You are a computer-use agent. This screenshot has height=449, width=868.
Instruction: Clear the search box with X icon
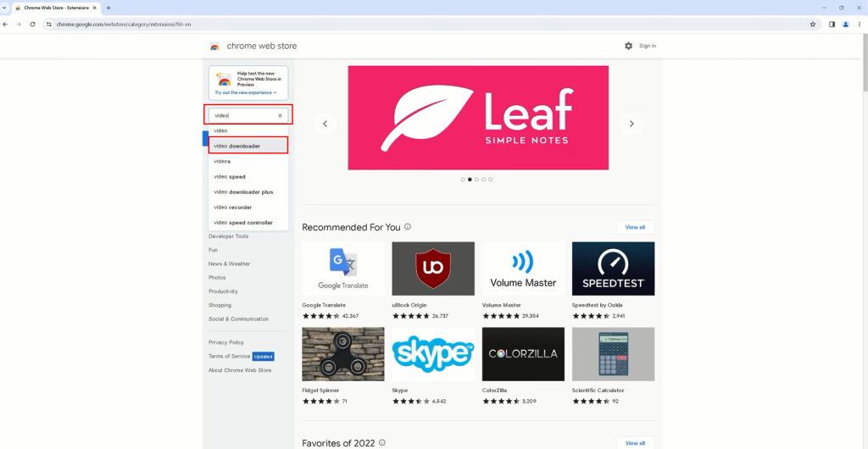click(x=280, y=115)
